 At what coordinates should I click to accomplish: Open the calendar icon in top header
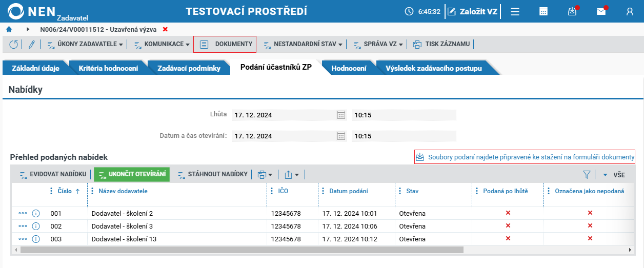[544, 11]
